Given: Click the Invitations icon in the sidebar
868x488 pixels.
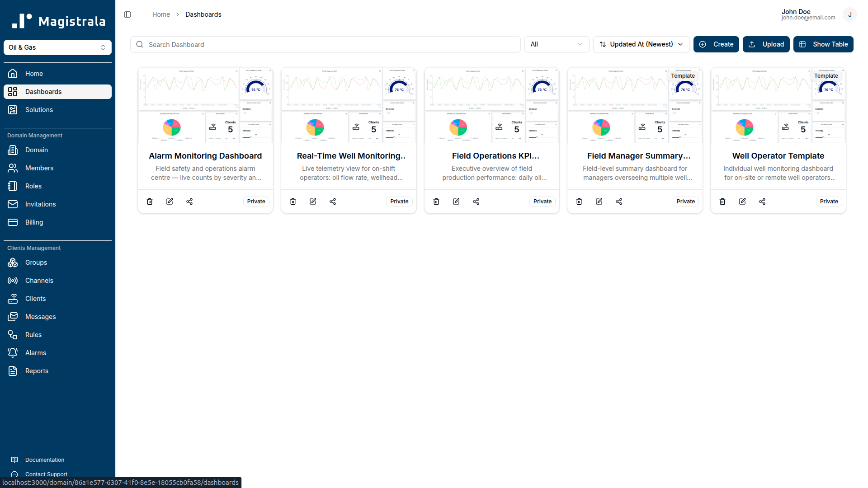Looking at the screenshot, I should pyautogui.click(x=12, y=204).
